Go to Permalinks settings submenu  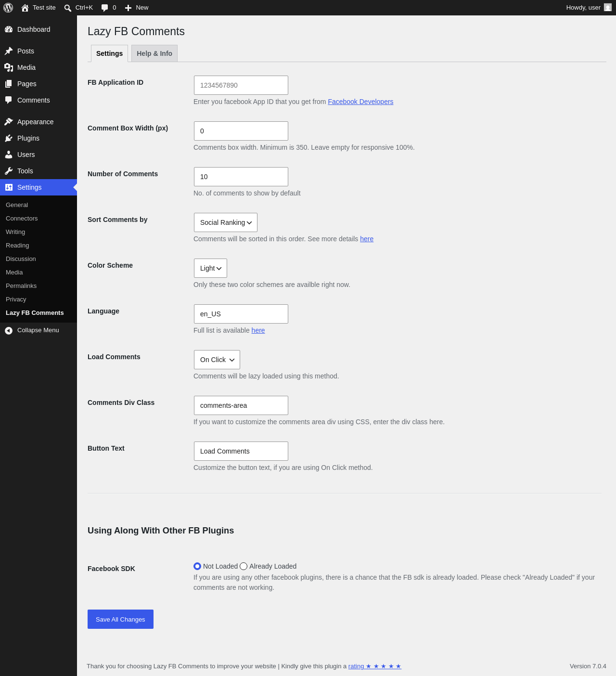(21, 286)
